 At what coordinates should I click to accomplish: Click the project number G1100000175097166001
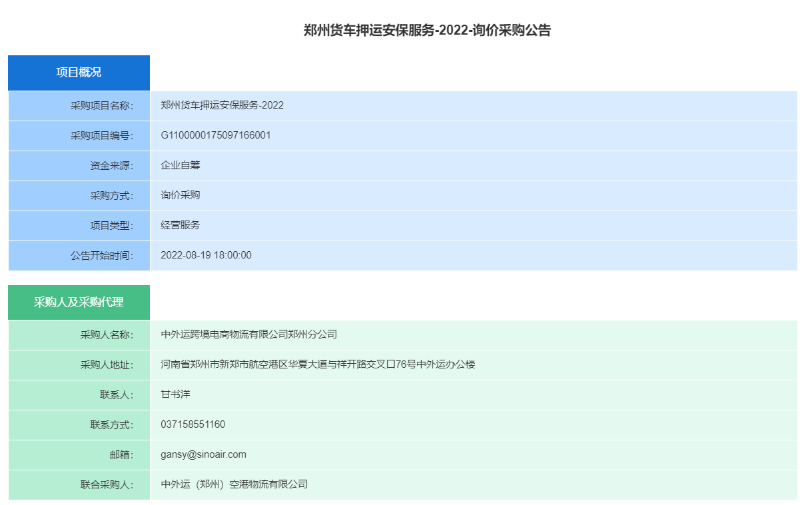tap(216, 135)
